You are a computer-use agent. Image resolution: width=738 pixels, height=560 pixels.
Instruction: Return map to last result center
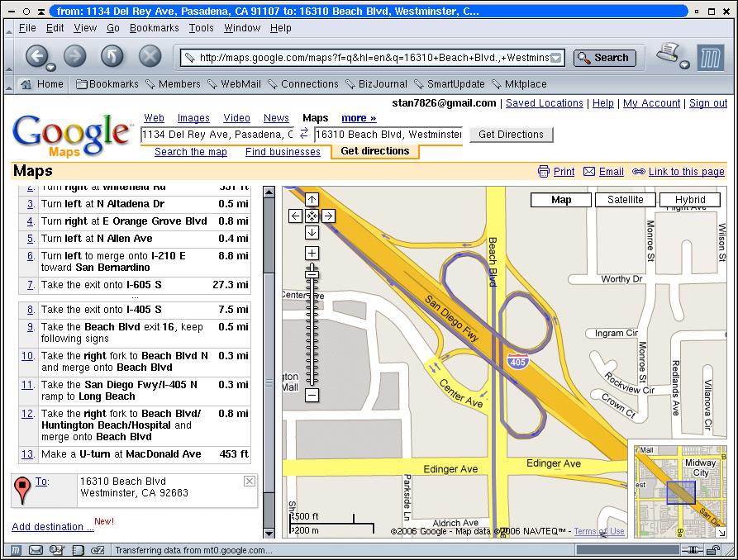coord(312,216)
